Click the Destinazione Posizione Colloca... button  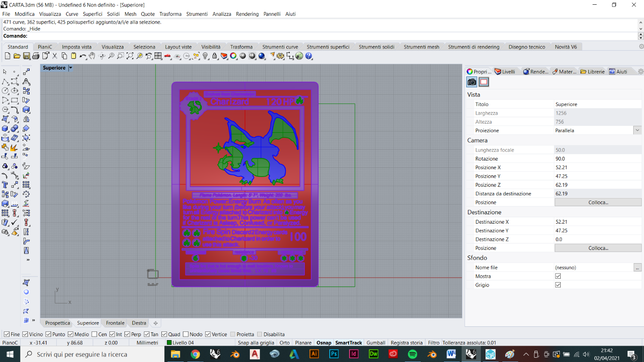click(598, 248)
